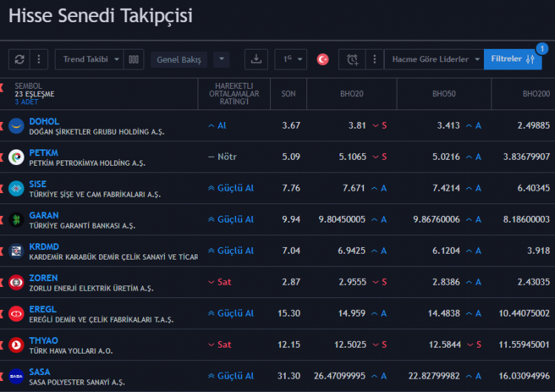Expand the arrow next to Genel Bakış
The height and width of the screenshot is (392, 555).
[221, 59]
